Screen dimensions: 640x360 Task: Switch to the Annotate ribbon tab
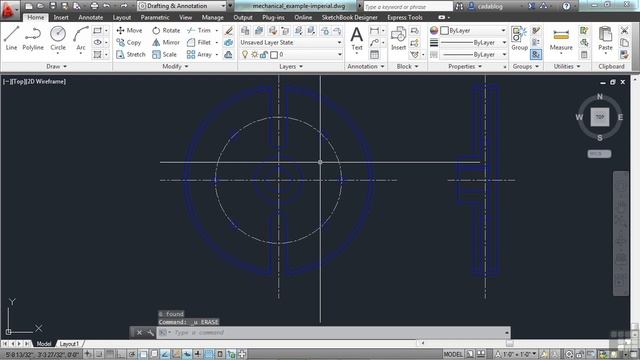(x=91, y=18)
